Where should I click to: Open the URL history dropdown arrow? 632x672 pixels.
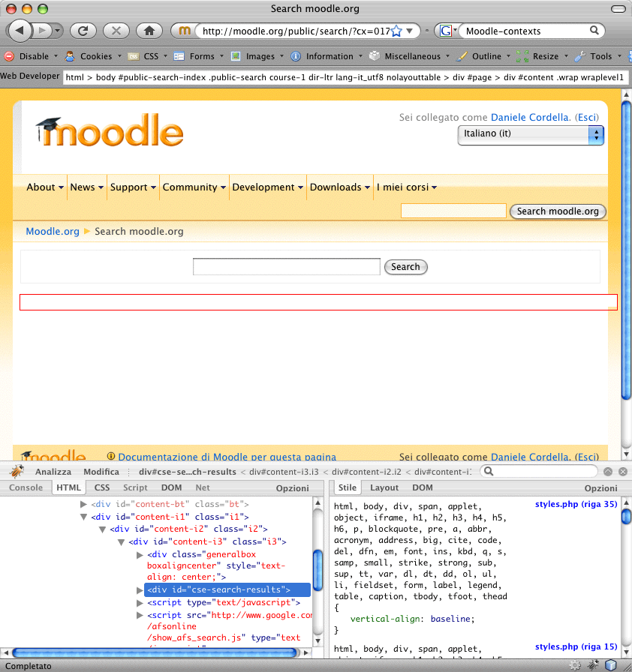click(x=410, y=31)
